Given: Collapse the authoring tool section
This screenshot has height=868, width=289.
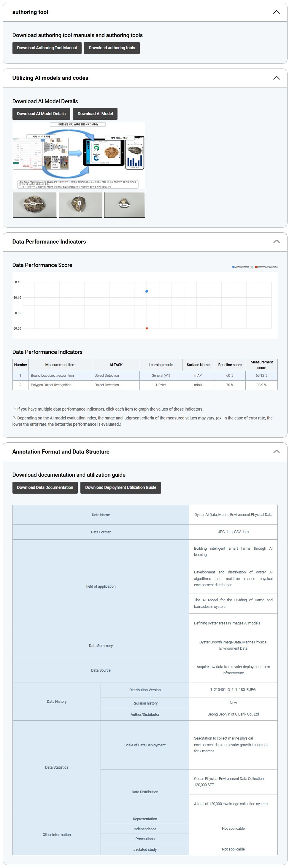Looking at the screenshot, I should 276,12.
